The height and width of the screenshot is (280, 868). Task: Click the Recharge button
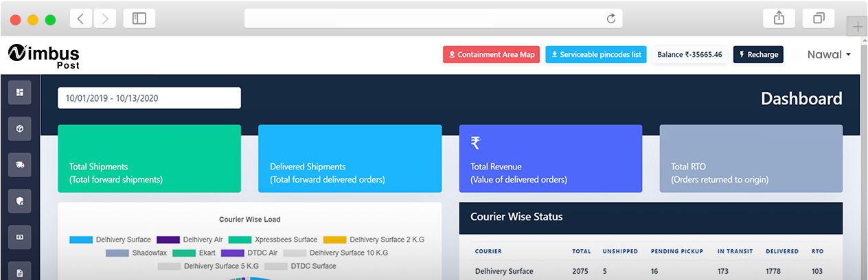click(758, 55)
